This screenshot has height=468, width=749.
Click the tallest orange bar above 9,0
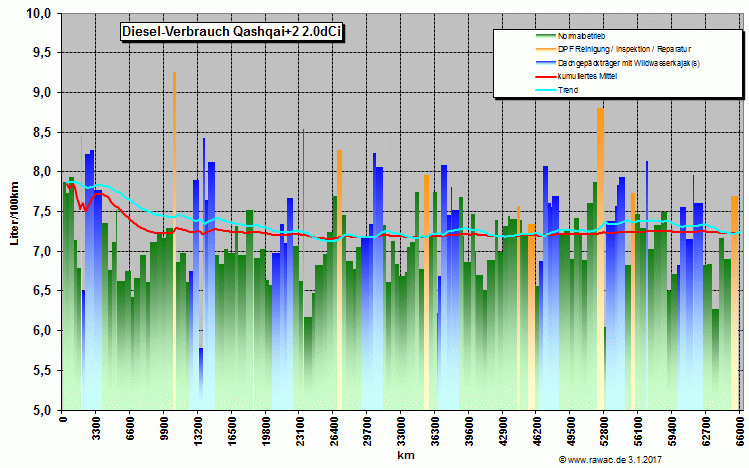(174, 241)
